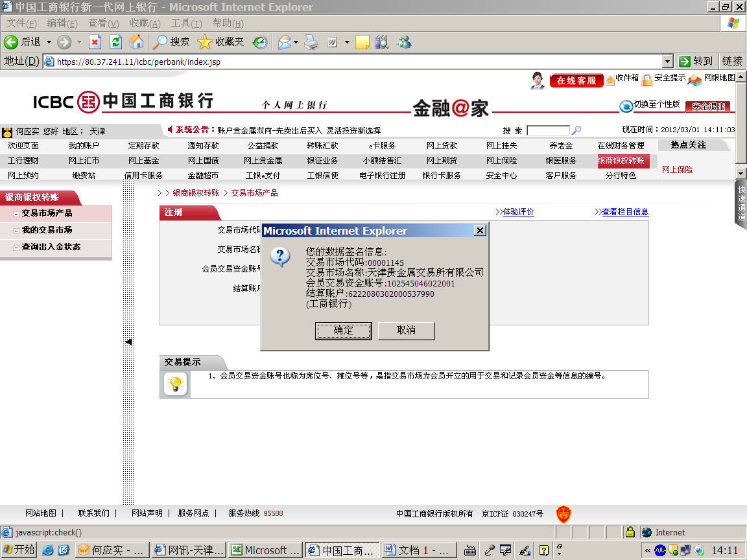Click 确定 in the signature dialog
747x560 pixels.
[x=343, y=331]
